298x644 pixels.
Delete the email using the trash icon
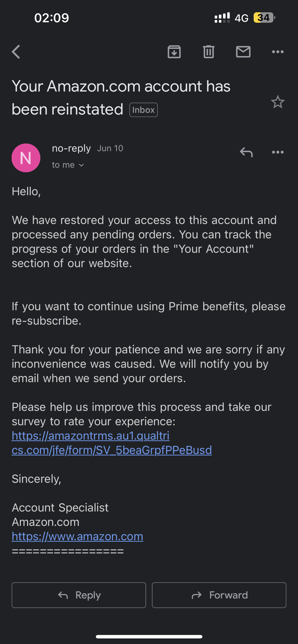[209, 52]
